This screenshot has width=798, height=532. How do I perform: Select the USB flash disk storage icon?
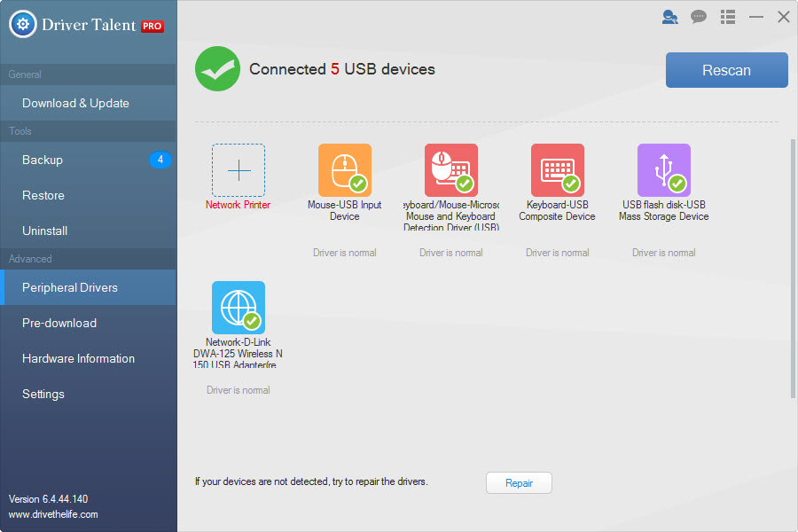point(664,170)
